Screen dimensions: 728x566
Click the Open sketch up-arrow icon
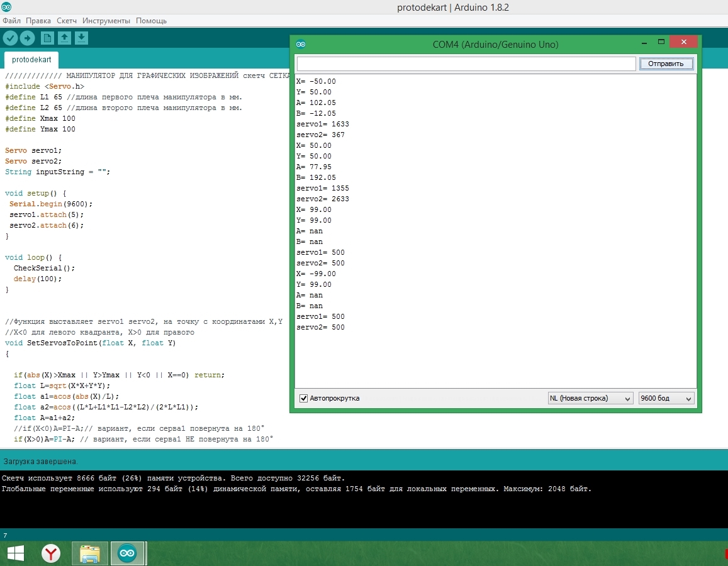click(64, 38)
